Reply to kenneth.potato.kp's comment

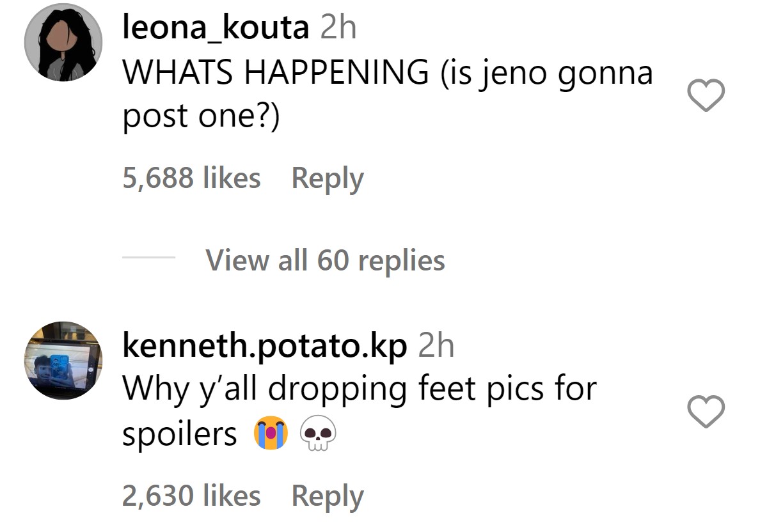(327, 496)
